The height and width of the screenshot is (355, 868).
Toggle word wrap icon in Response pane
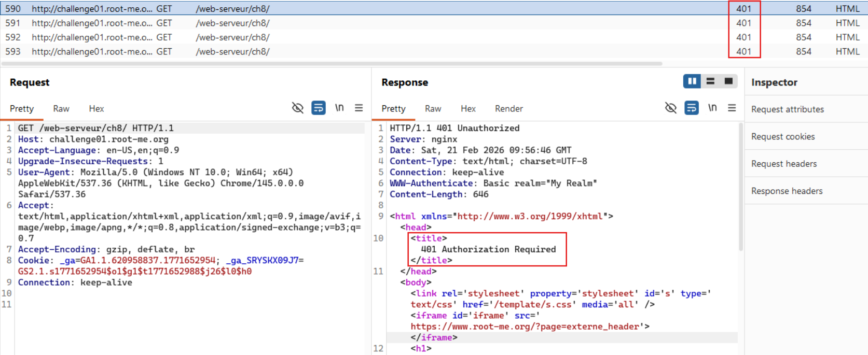tap(691, 108)
